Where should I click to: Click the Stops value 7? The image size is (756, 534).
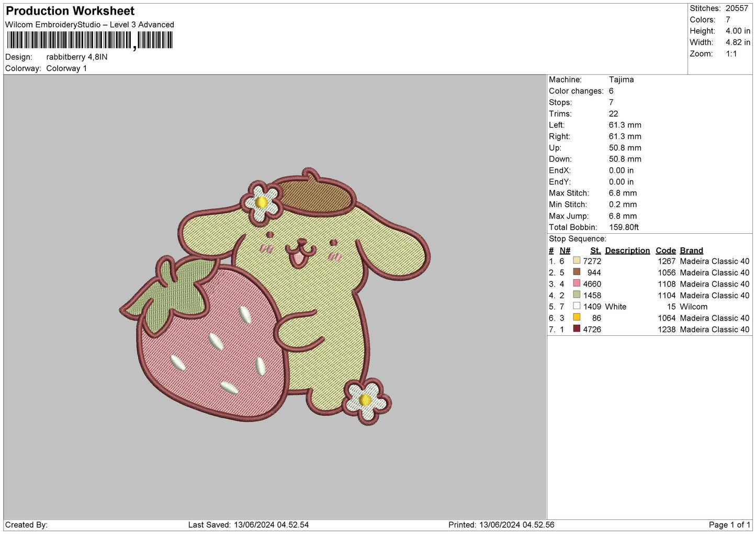point(611,103)
